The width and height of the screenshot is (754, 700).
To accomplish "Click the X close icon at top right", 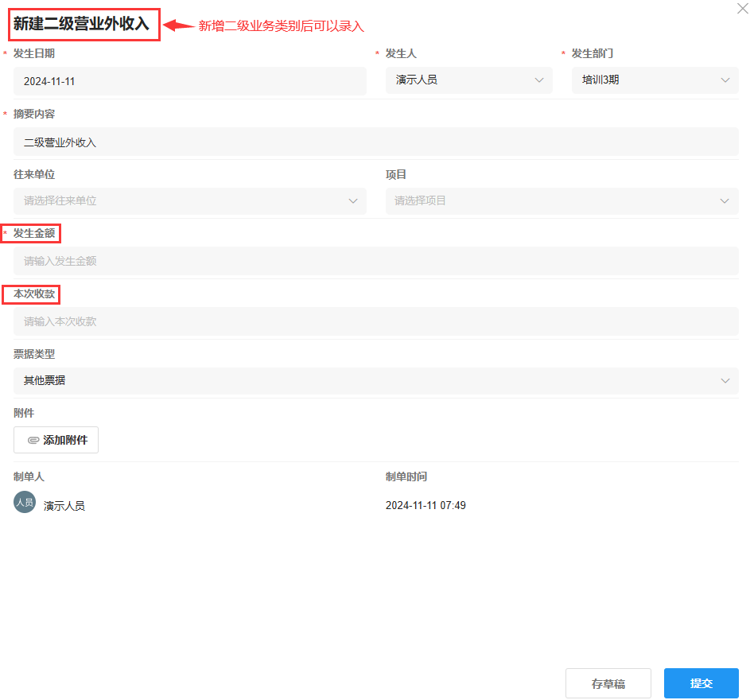I will tap(741, 10).
